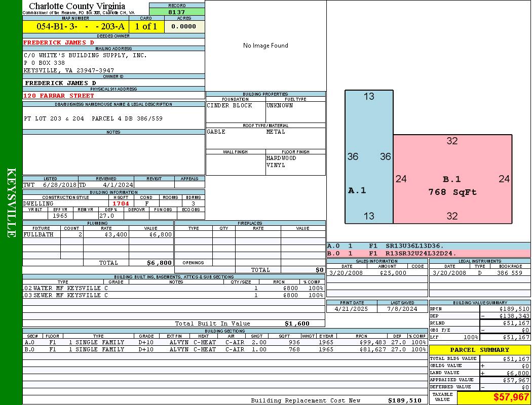Click the red 1704 square footage value
532x405 pixels.
click(121, 204)
